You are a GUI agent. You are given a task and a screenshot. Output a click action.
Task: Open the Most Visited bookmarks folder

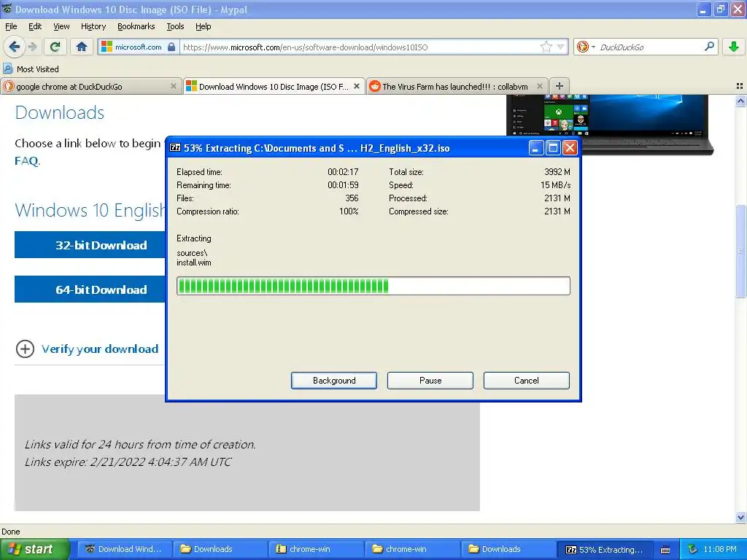click(x=31, y=69)
